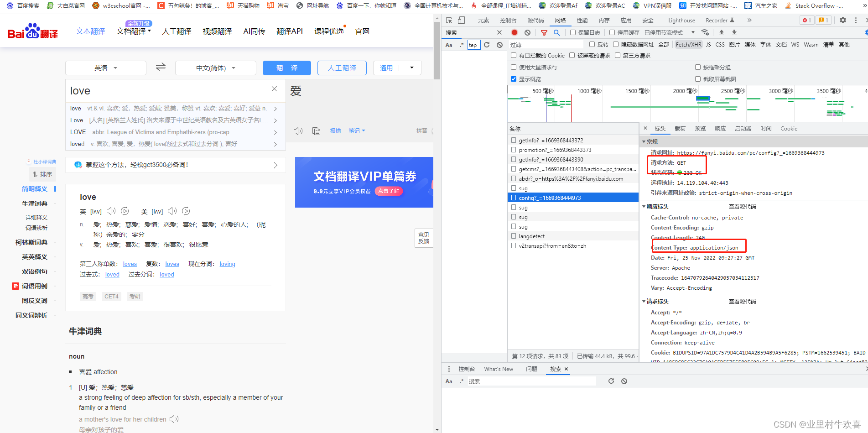This screenshot has width=868, height=433.
Task: Export HAR file with download arrow
Action: click(734, 32)
